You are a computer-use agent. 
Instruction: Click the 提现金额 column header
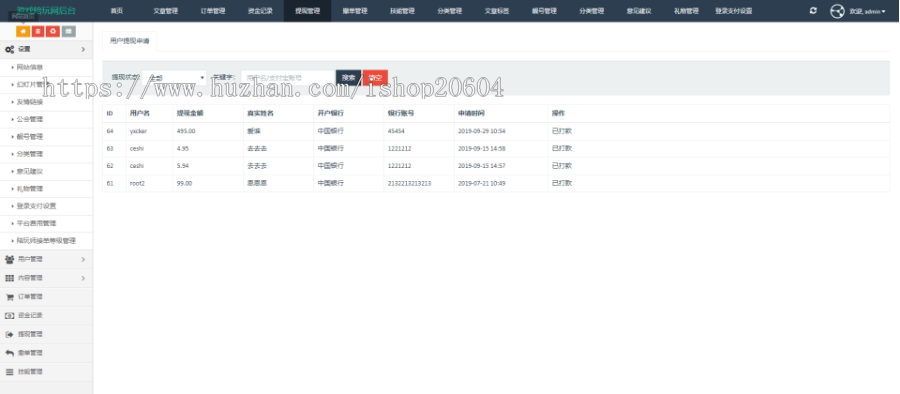(190, 113)
